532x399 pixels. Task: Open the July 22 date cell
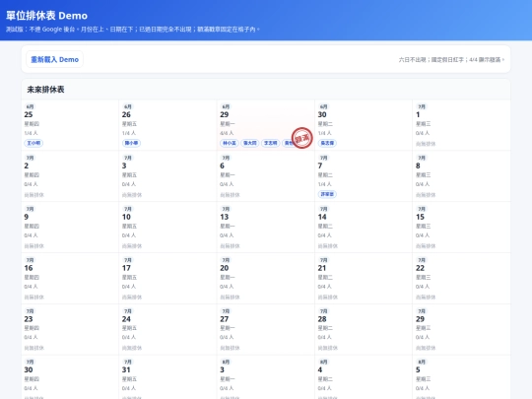(x=461, y=279)
